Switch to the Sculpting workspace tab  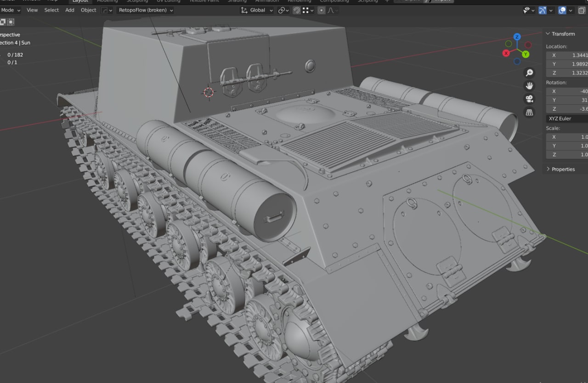coord(137,1)
